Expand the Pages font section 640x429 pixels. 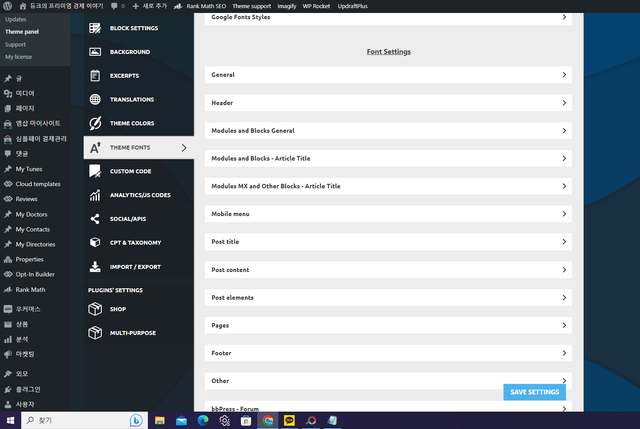[388, 325]
